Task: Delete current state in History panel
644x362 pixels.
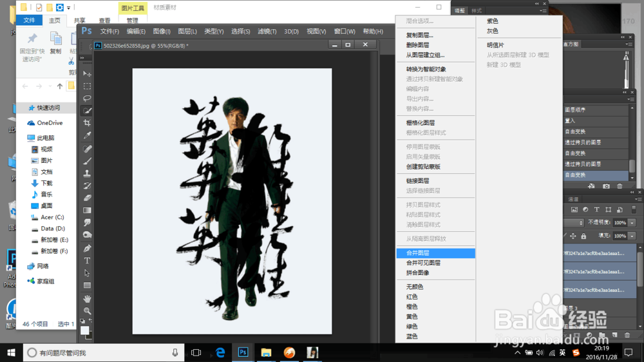Action: point(620,186)
